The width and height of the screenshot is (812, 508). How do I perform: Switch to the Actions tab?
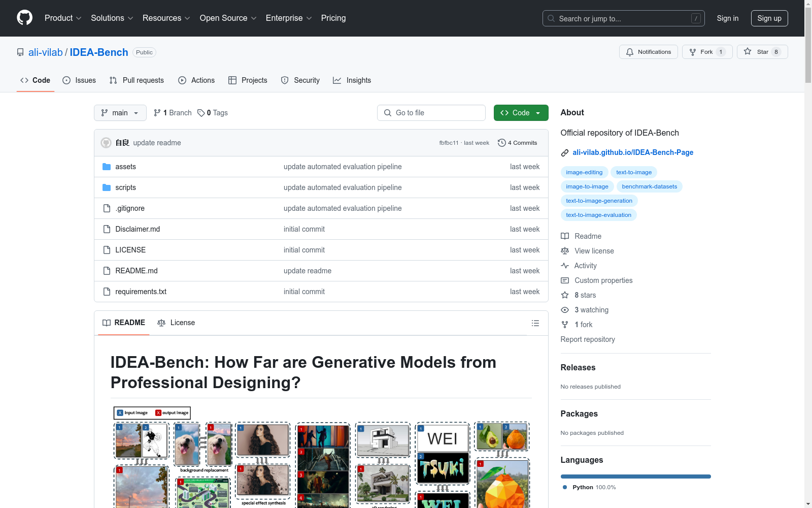click(x=196, y=80)
